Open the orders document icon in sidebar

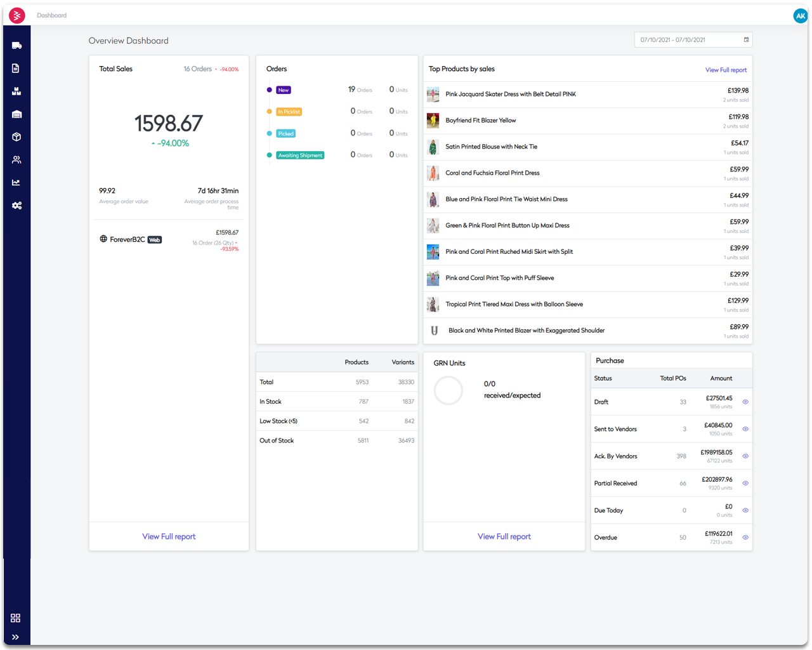coord(16,68)
